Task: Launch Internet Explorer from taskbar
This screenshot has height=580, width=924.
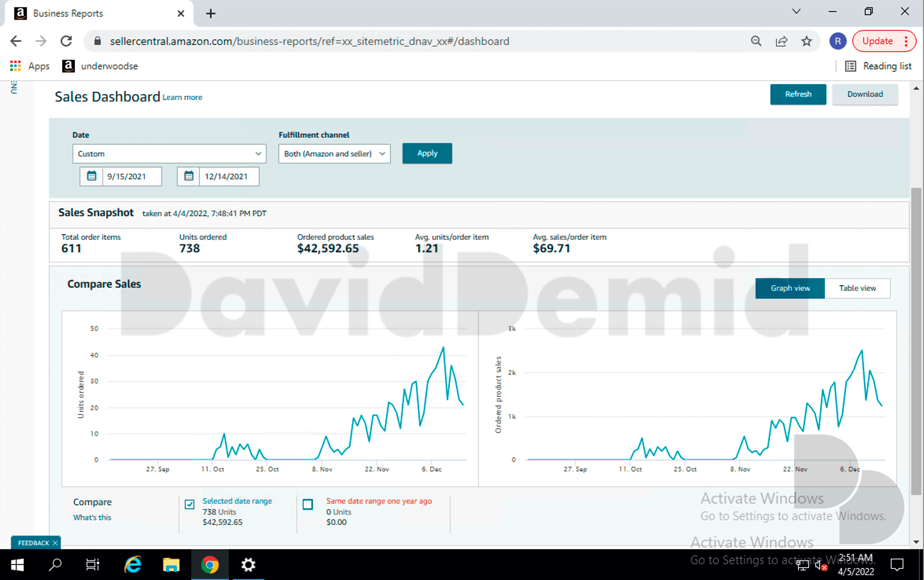Action: pyautogui.click(x=133, y=565)
